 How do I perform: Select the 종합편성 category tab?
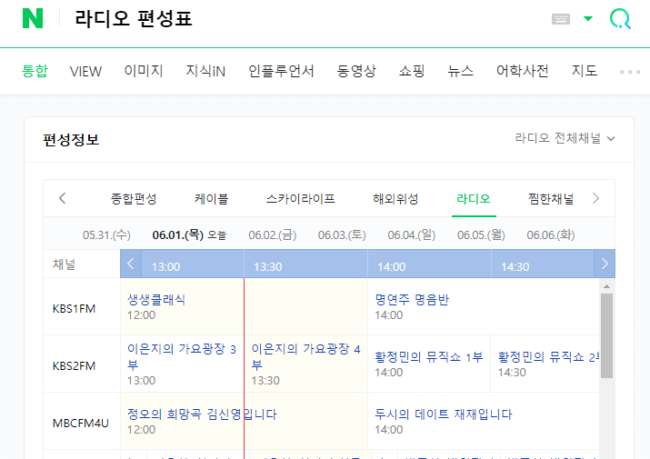pos(133,199)
